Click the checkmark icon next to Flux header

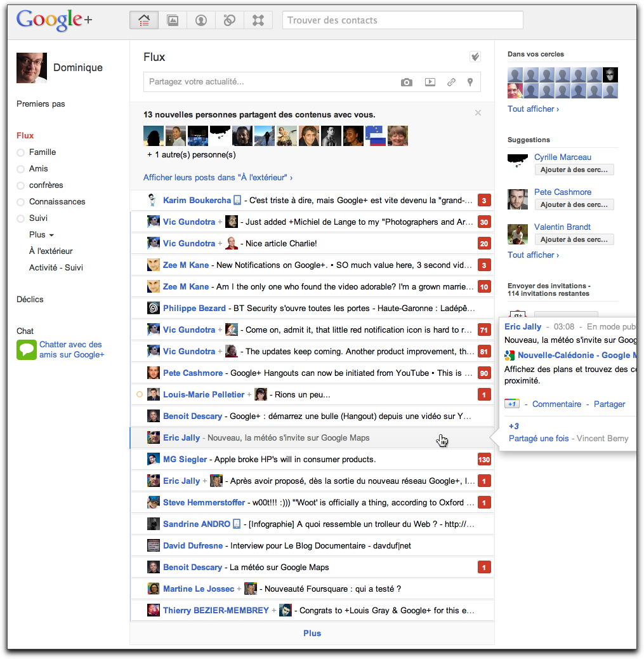coord(475,57)
